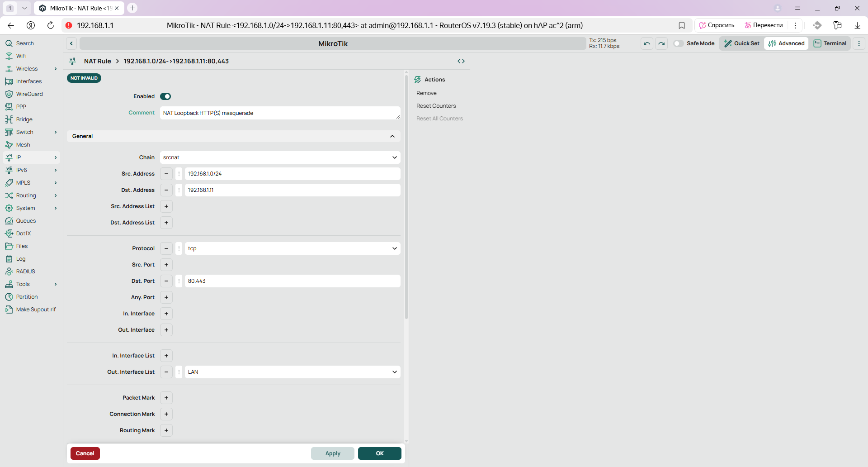Expand the System submenu
The height and width of the screenshot is (467, 868).
click(x=56, y=208)
